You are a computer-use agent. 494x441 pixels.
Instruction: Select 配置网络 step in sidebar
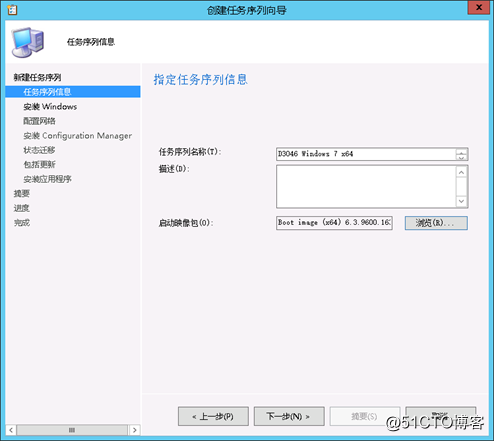(x=39, y=121)
